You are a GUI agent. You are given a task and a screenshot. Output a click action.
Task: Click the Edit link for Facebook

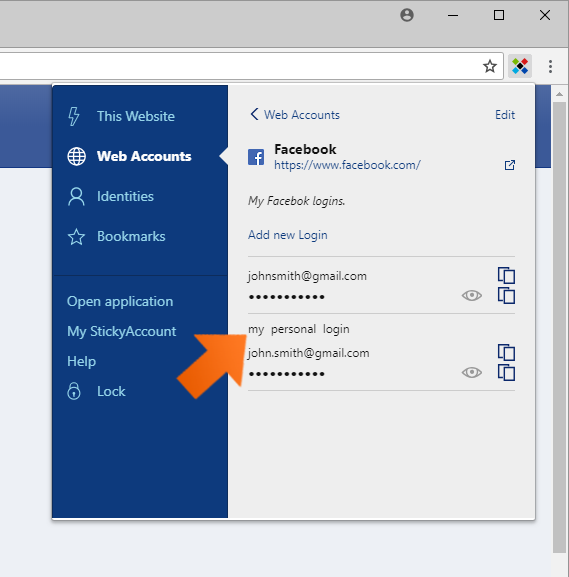(x=505, y=115)
